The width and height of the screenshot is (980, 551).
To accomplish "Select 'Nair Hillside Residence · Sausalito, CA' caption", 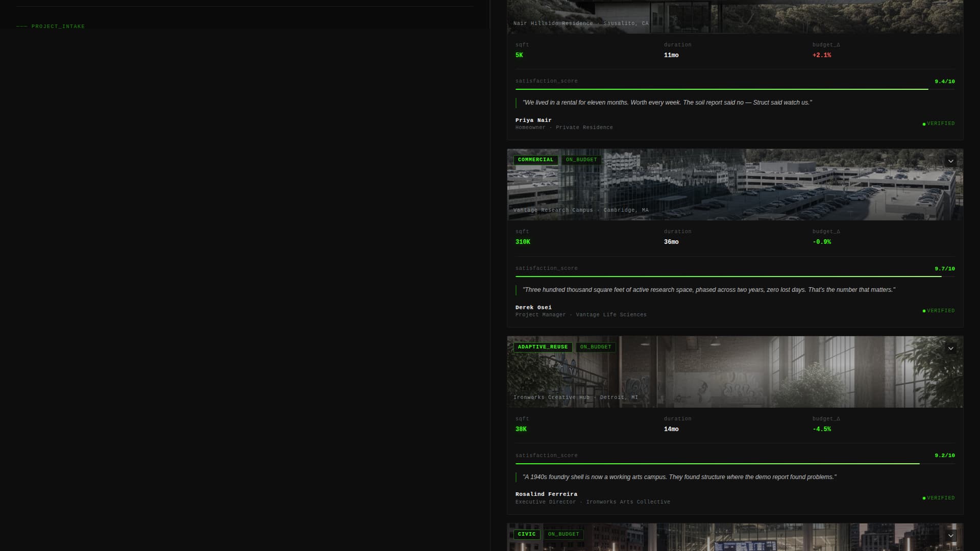I will point(581,23).
